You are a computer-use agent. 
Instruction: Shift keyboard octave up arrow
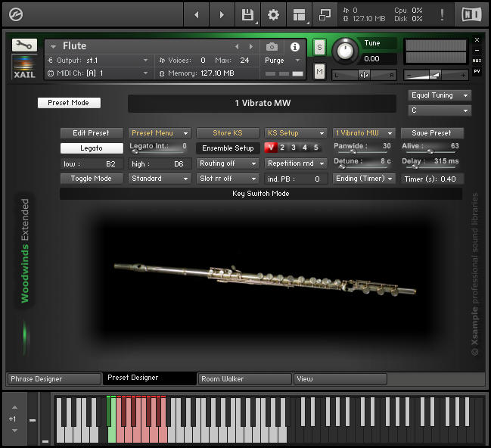pyautogui.click(x=14, y=408)
